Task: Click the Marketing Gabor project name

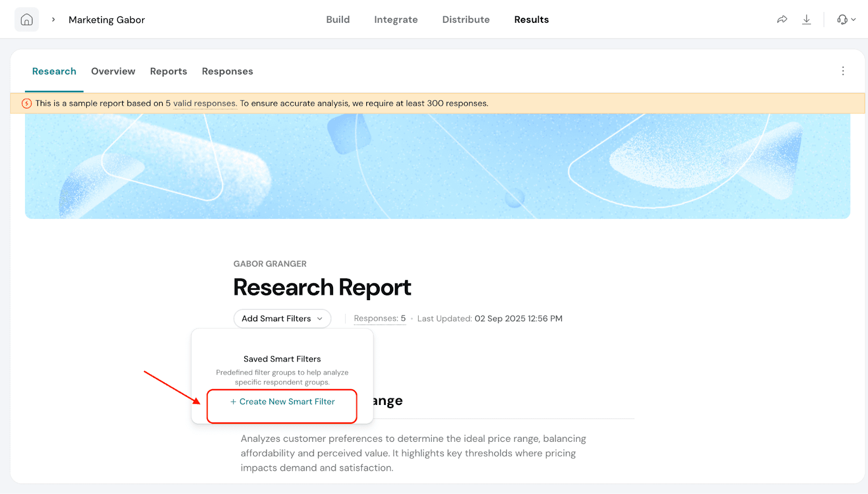Action: pyautogui.click(x=106, y=20)
